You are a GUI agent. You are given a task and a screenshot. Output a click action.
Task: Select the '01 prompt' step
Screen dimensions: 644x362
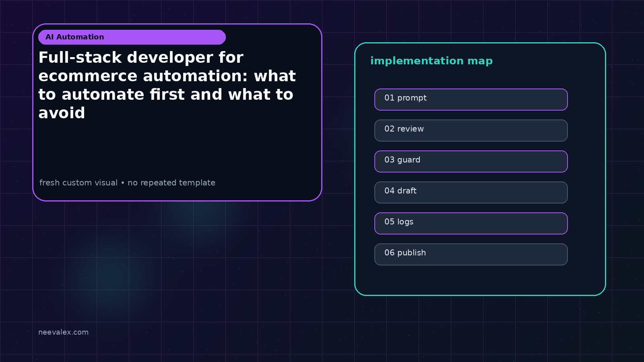tap(471, 99)
